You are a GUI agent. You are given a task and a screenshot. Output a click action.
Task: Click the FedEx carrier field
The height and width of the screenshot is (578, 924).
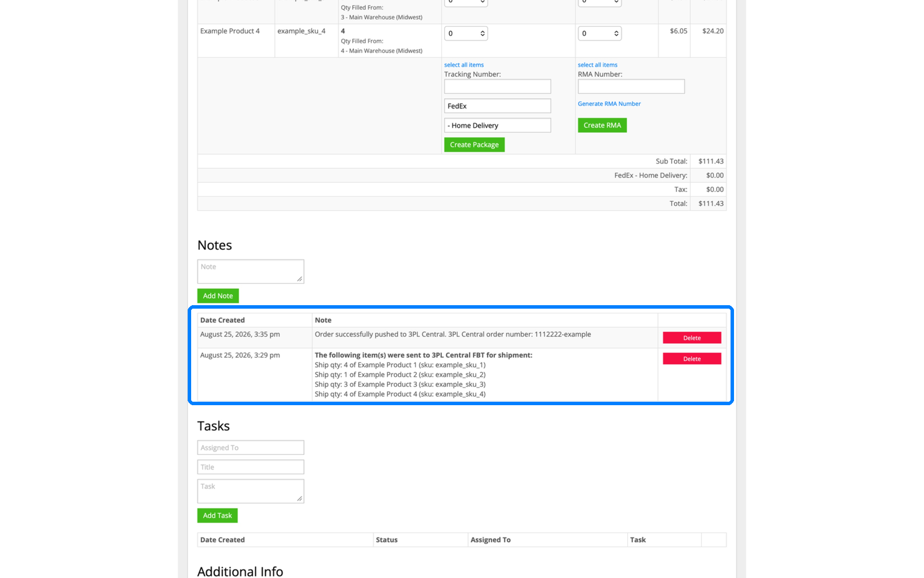tap(497, 106)
